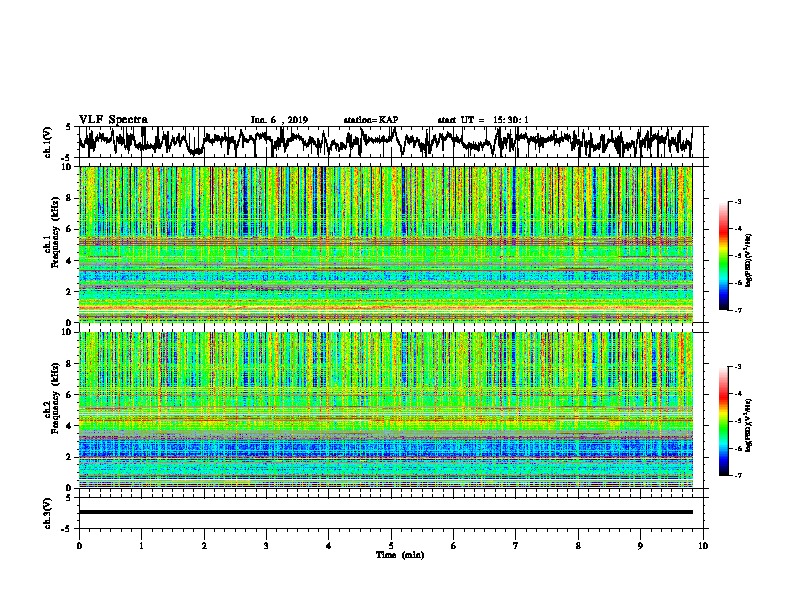Click the '5' tick on the ch.1(V) axis

click(69, 127)
